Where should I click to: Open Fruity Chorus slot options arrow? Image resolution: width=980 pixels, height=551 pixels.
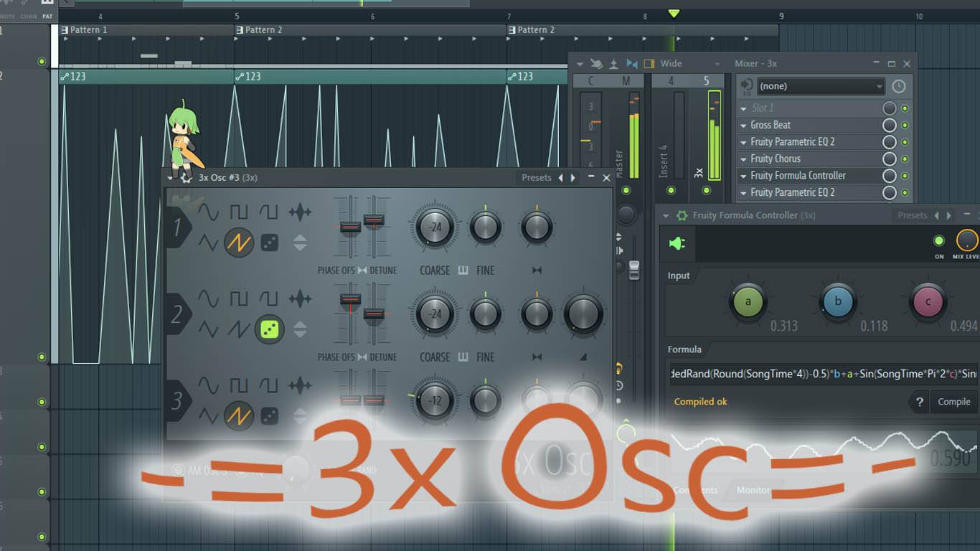743,159
